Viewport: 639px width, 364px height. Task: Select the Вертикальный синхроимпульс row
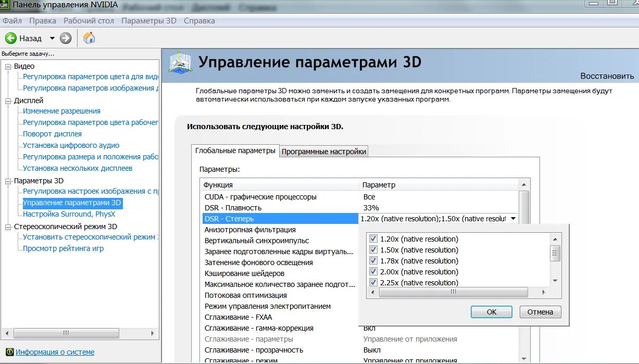[x=280, y=241]
